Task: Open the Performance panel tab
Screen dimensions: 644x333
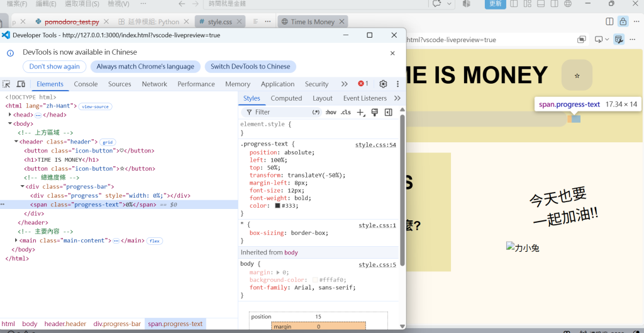Action: click(x=196, y=84)
